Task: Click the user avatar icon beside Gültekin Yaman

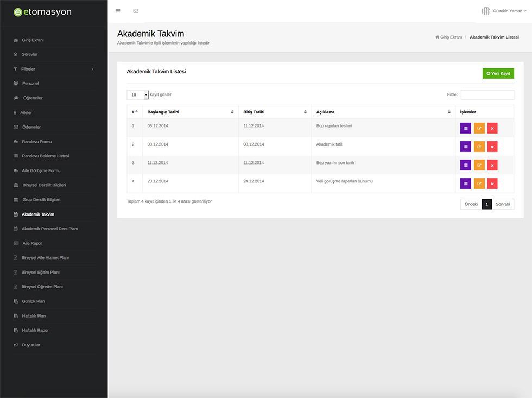Action: tap(485, 11)
